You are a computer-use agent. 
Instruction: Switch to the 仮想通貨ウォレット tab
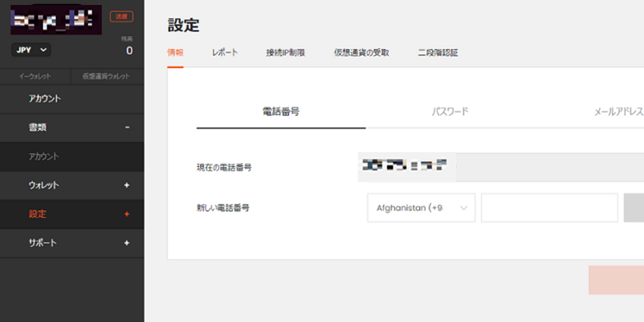[106, 76]
